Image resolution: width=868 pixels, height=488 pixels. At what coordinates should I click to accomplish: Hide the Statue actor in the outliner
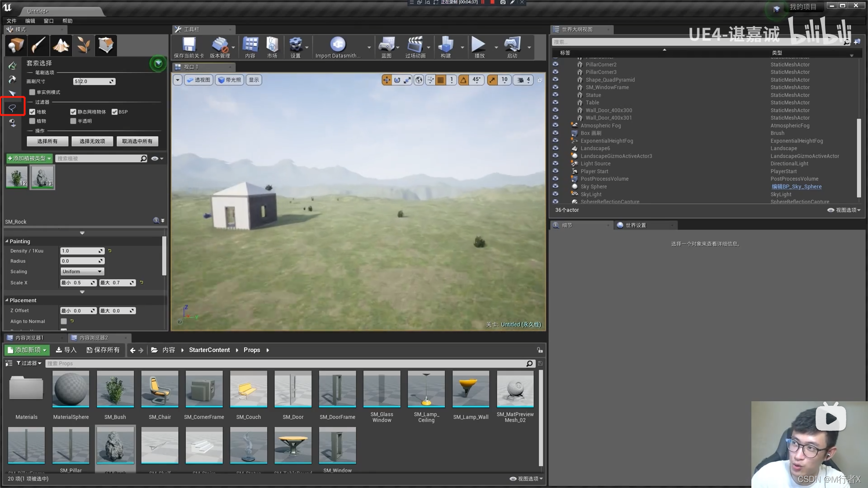(555, 95)
